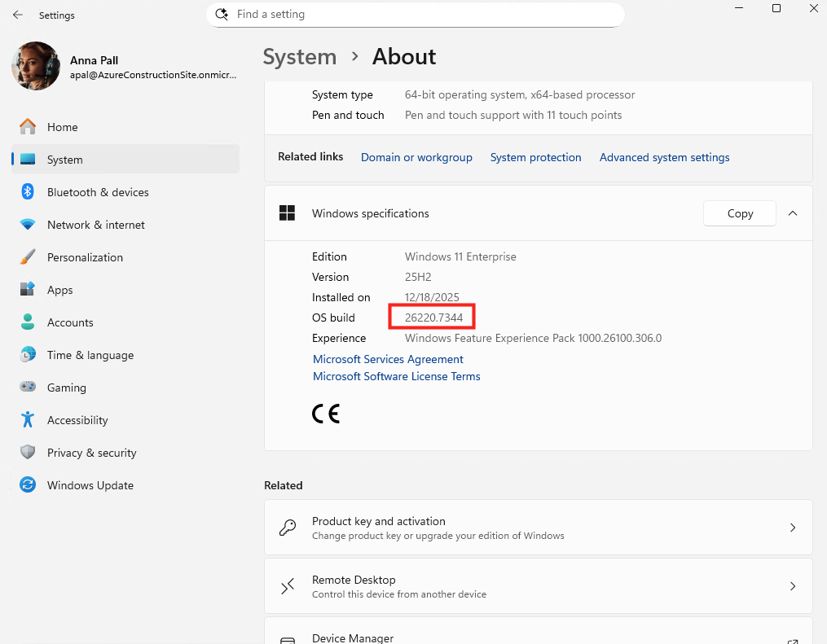The image size is (827, 644).
Task: Click the Network & internet Wi-Fi icon
Action: pyautogui.click(x=28, y=225)
